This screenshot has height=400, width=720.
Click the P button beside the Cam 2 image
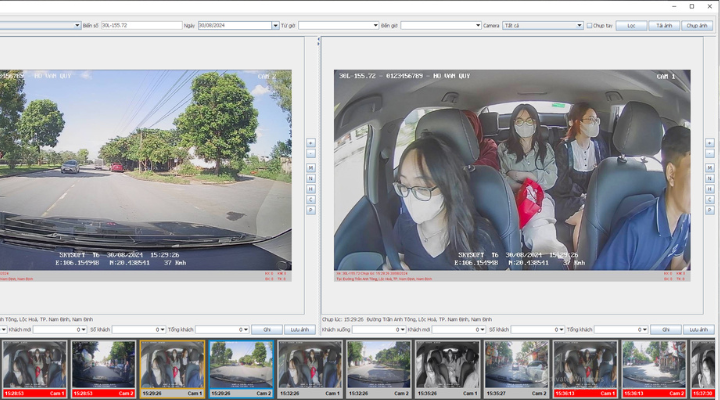pyautogui.click(x=311, y=210)
